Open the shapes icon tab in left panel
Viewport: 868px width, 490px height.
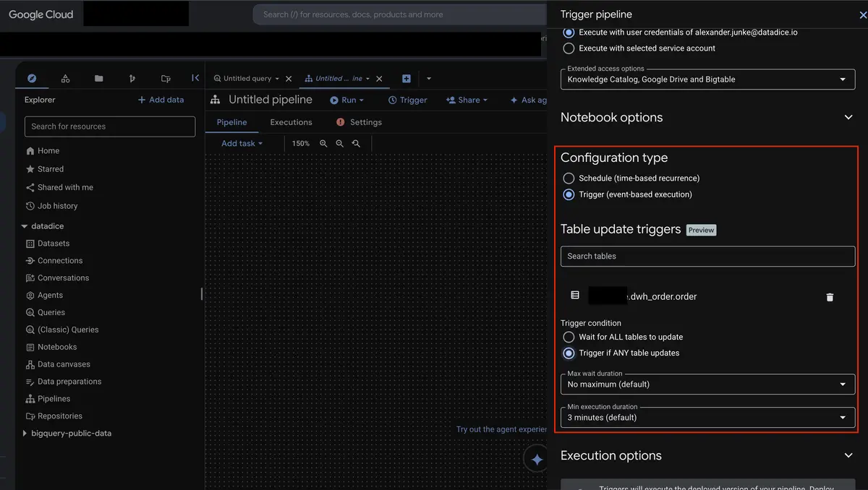click(66, 78)
